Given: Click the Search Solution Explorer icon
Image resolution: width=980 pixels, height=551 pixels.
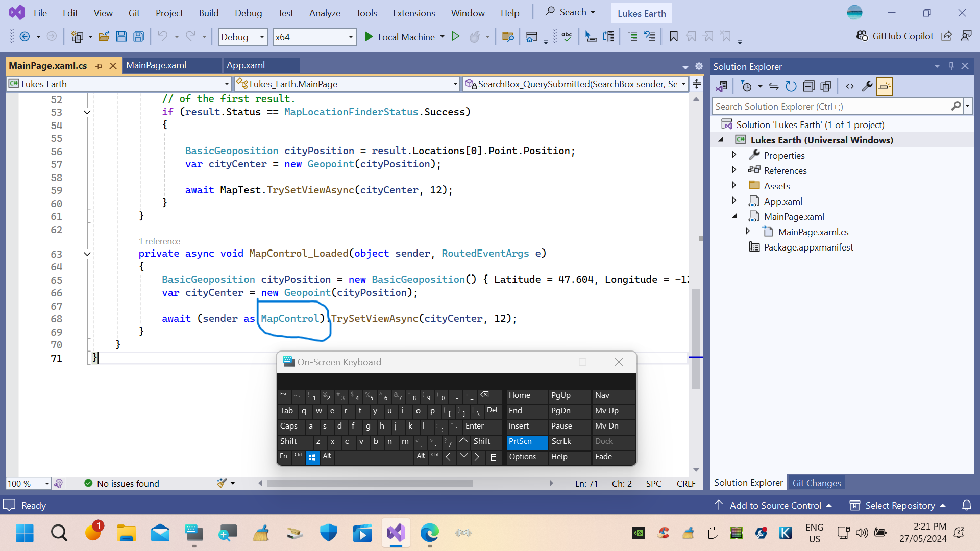Looking at the screenshot, I should (x=957, y=106).
